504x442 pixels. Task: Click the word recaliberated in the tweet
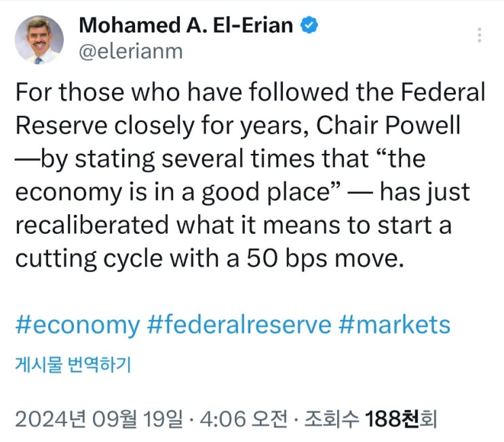92,225
